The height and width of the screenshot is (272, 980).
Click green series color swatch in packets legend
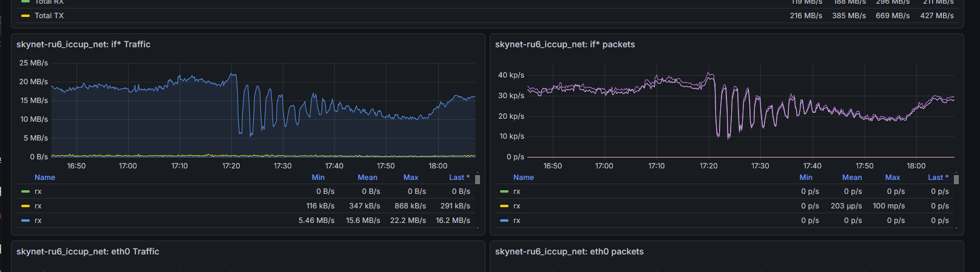pos(504,191)
